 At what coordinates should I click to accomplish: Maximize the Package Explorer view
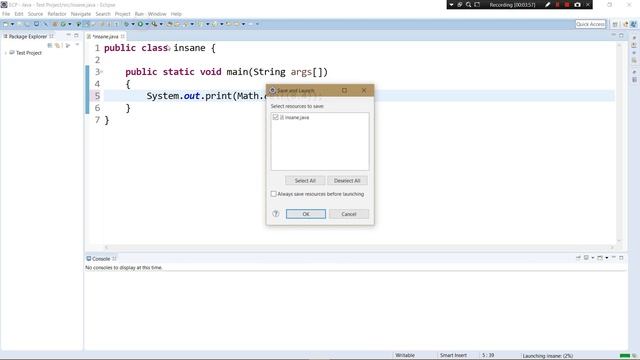[x=76, y=36]
